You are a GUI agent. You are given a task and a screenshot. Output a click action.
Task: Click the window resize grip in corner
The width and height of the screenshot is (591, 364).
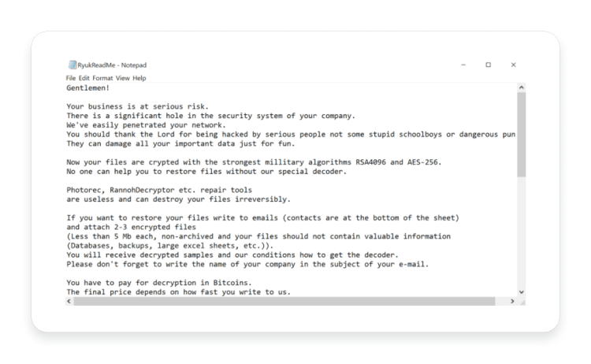[522, 303]
